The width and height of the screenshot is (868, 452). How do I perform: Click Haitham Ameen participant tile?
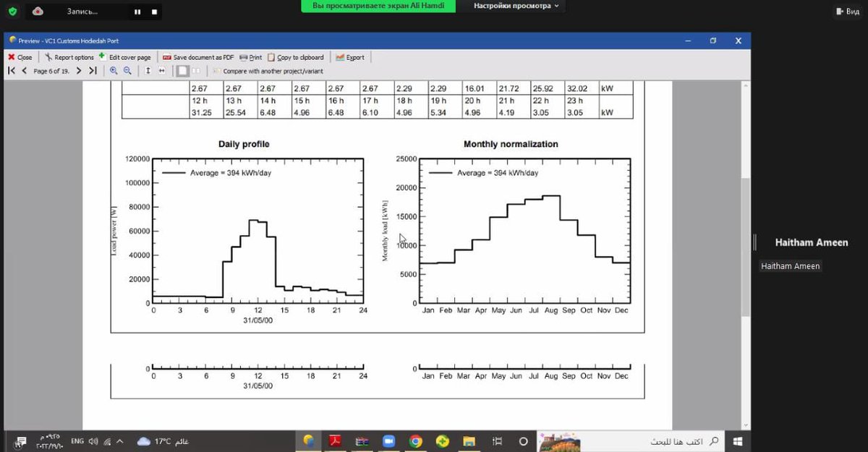(x=812, y=242)
